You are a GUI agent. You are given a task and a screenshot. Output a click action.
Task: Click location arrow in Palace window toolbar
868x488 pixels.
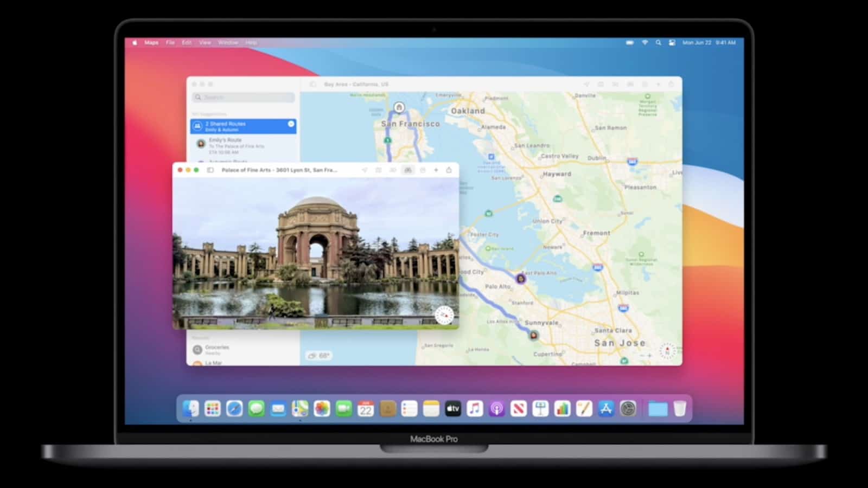(365, 170)
